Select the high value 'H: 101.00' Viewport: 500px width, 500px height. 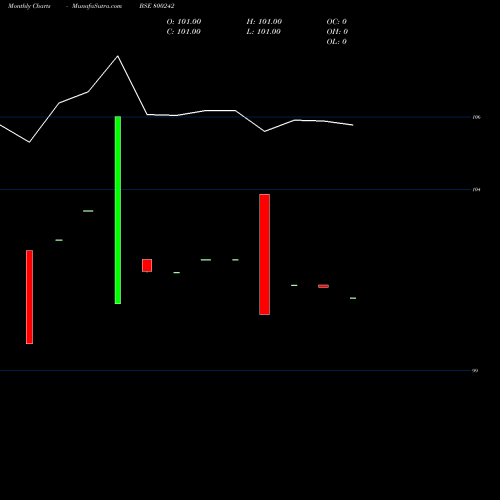pyautogui.click(x=264, y=22)
